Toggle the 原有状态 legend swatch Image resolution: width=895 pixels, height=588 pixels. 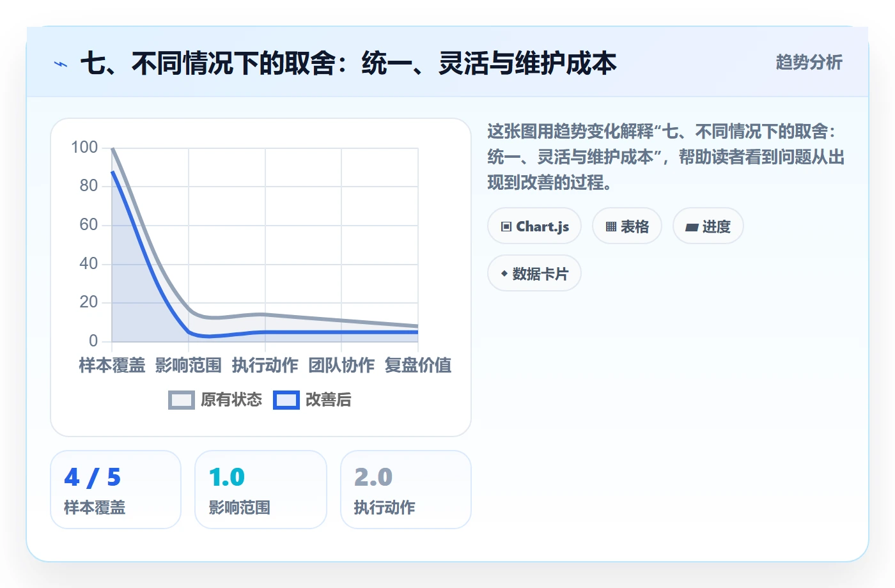182,400
